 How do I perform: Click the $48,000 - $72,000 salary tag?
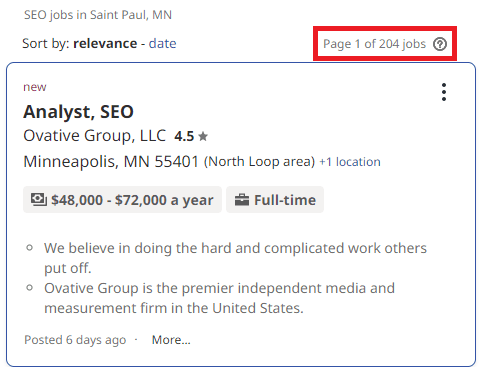tap(122, 200)
